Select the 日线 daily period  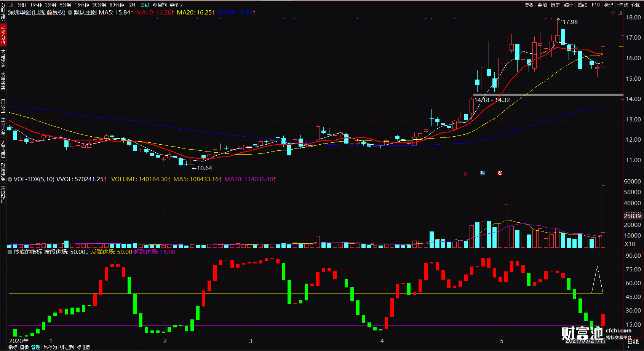[x=145, y=5]
